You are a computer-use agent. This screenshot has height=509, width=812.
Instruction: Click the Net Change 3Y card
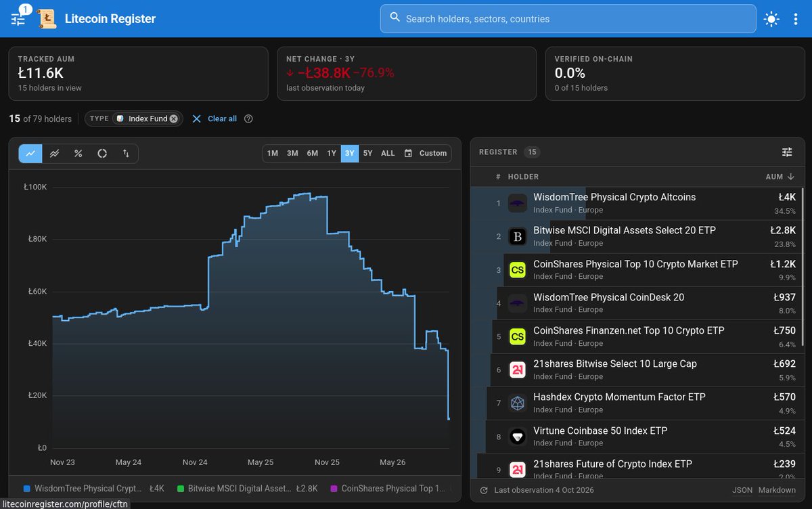[407, 73]
